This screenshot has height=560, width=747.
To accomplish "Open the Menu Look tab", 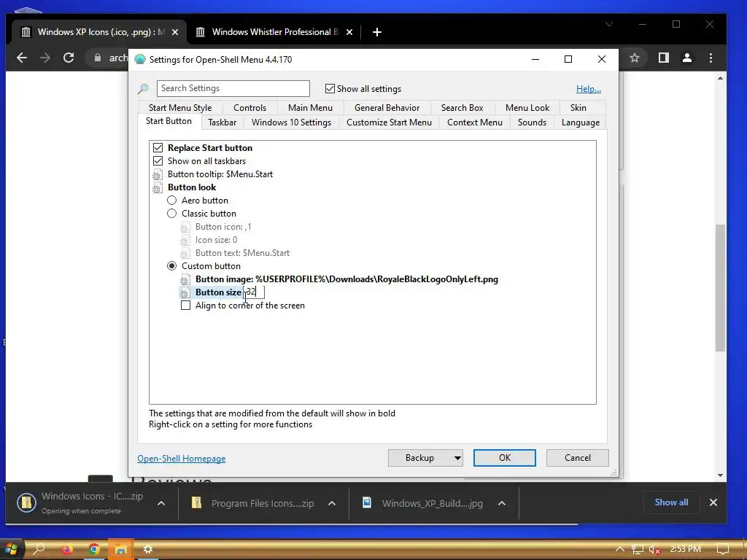I will point(527,108).
